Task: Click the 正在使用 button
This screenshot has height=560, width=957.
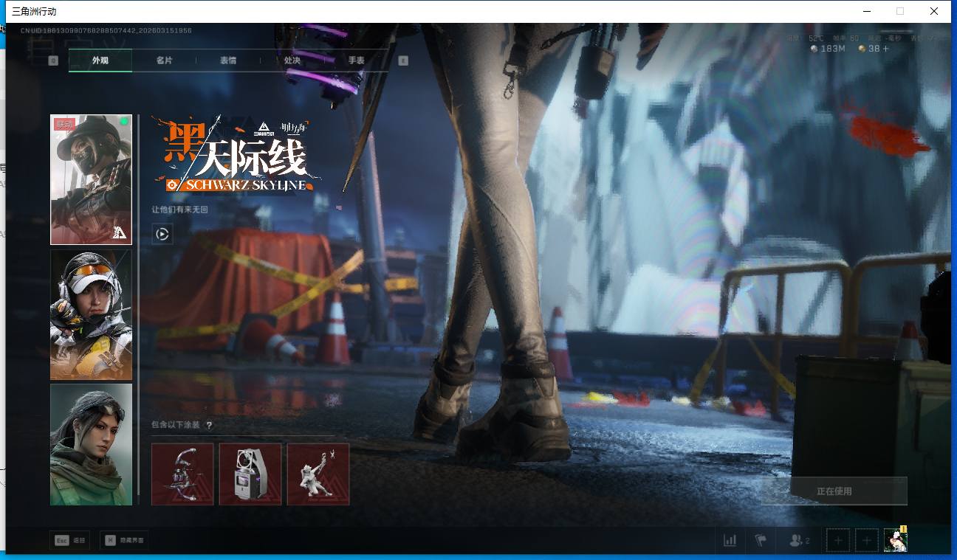Action: point(834,491)
